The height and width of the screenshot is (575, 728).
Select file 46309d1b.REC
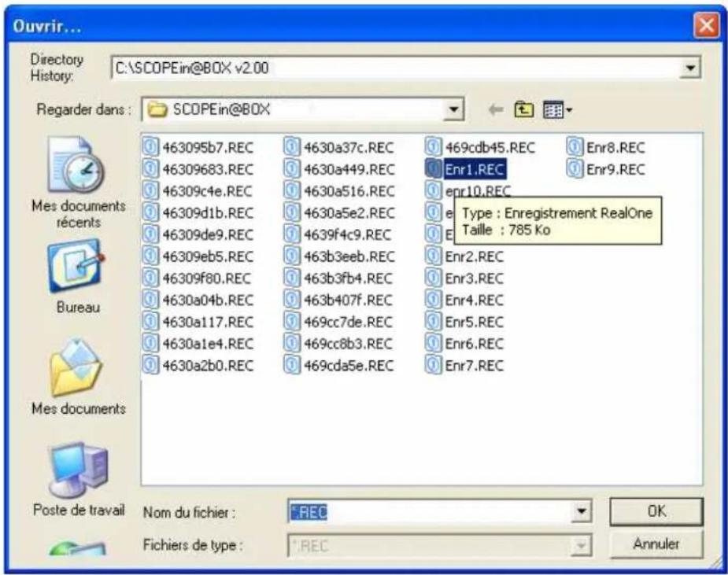coord(198,212)
